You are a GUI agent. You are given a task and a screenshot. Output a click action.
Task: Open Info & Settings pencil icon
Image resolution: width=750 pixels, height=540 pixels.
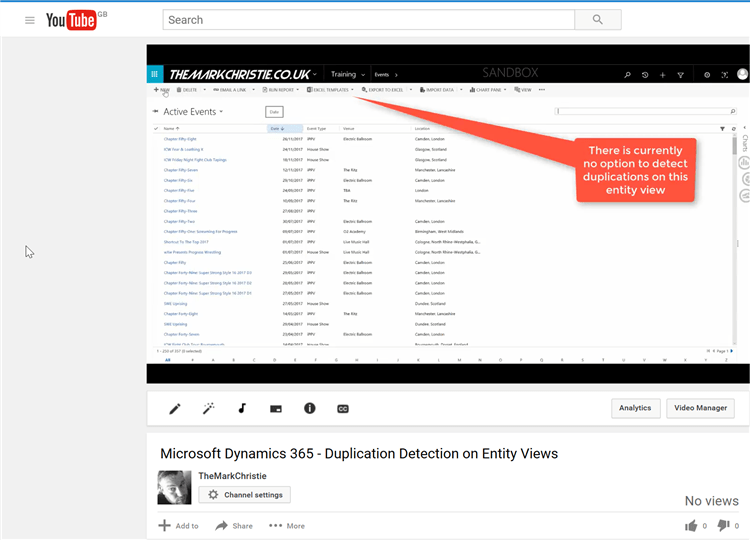pos(175,408)
